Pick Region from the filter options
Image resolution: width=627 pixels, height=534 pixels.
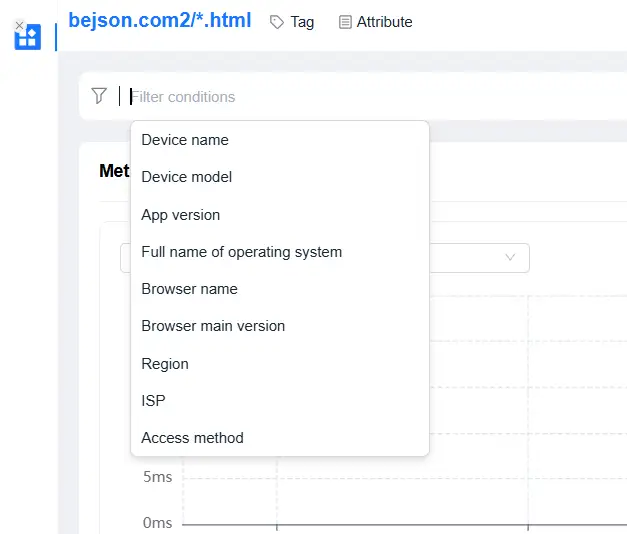click(x=165, y=364)
